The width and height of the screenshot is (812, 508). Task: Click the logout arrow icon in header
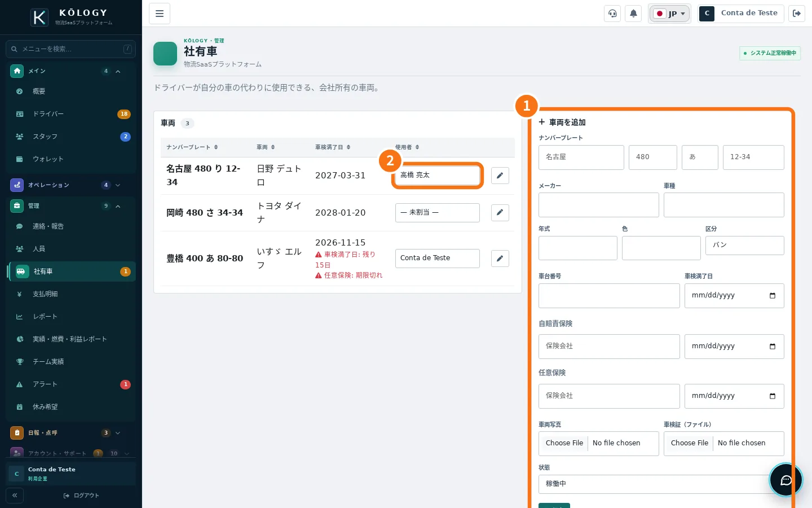[x=797, y=14]
